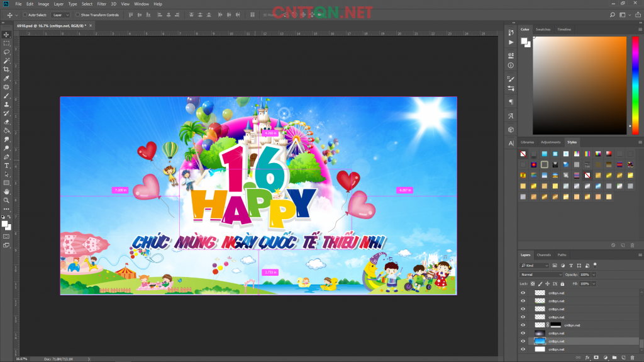Viewport: 644px width, 362px height.
Task: Select the Eraser tool
Action: (x=6, y=122)
